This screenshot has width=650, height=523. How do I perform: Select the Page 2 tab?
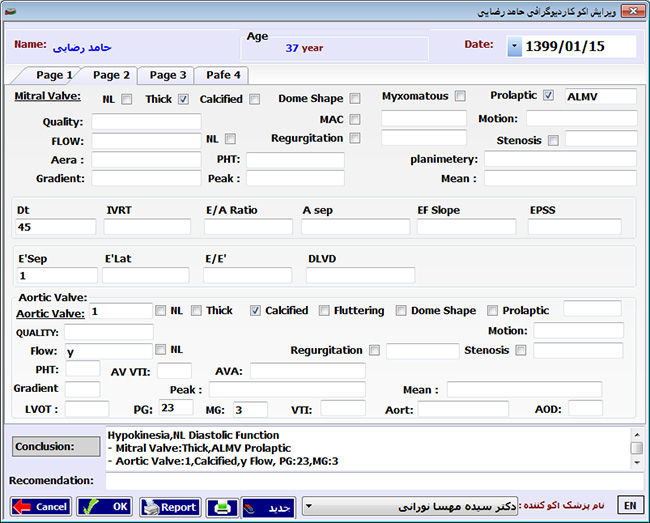tap(111, 75)
